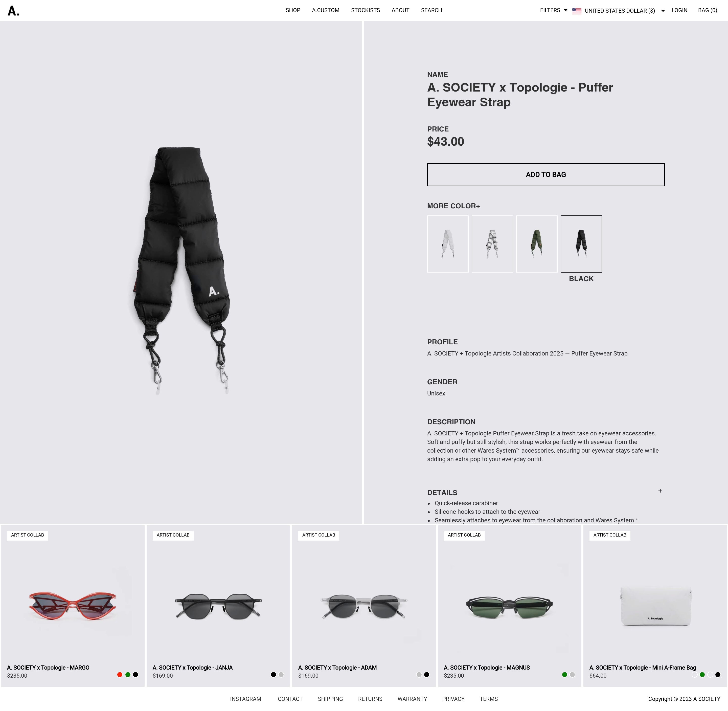This screenshot has height=711, width=728.
Task: Open the INSTAGRAM footer link
Action: (x=246, y=699)
